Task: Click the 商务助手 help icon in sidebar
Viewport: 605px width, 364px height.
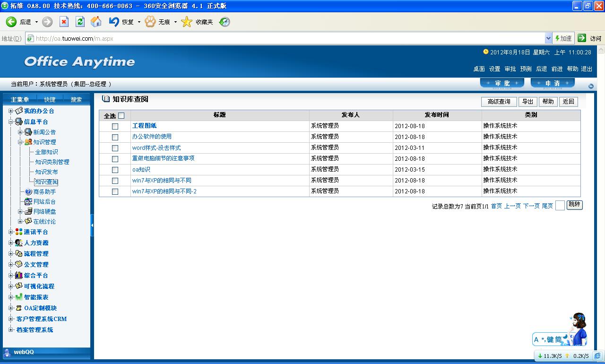Action: (x=28, y=192)
